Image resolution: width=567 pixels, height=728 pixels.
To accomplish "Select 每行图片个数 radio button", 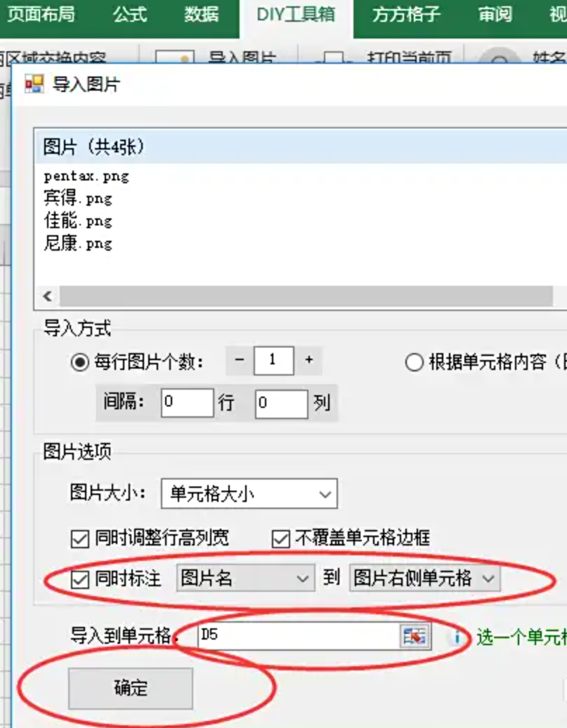I will tap(80, 362).
